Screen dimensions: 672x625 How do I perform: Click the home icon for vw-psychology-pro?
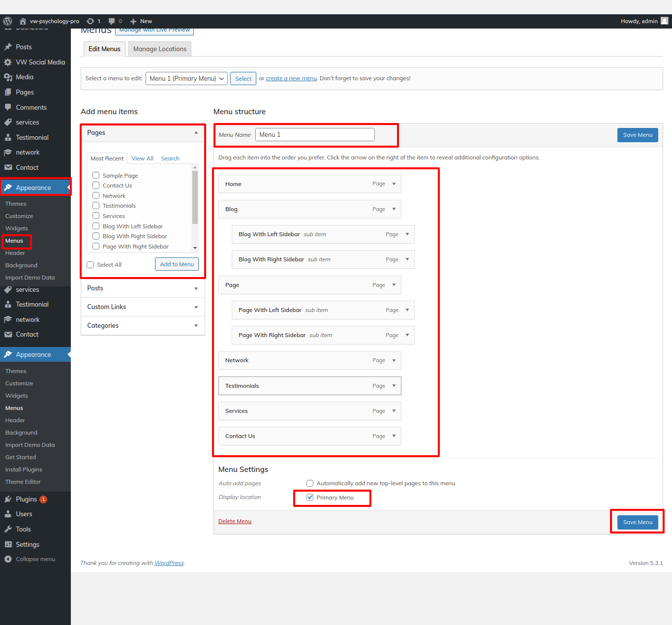pyautogui.click(x=23, y=21)
